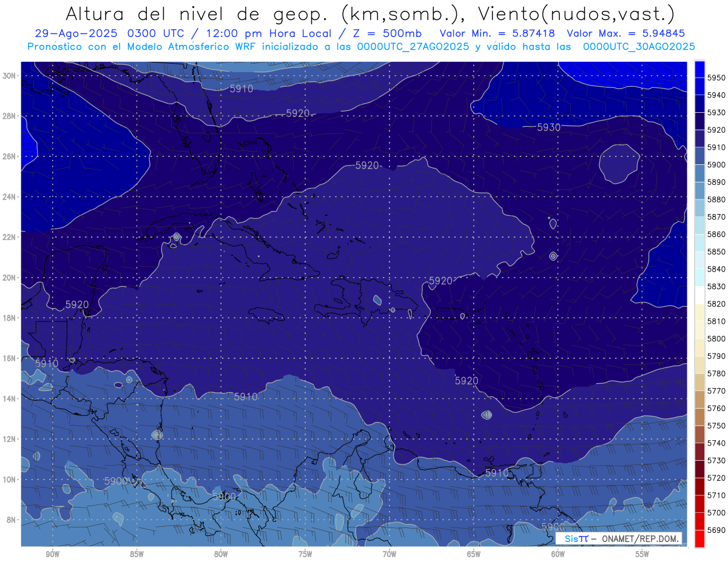The height and width of the screenshot is (562, 728).
Task: Click the 5940 value in the color legend
Action: 716,95
